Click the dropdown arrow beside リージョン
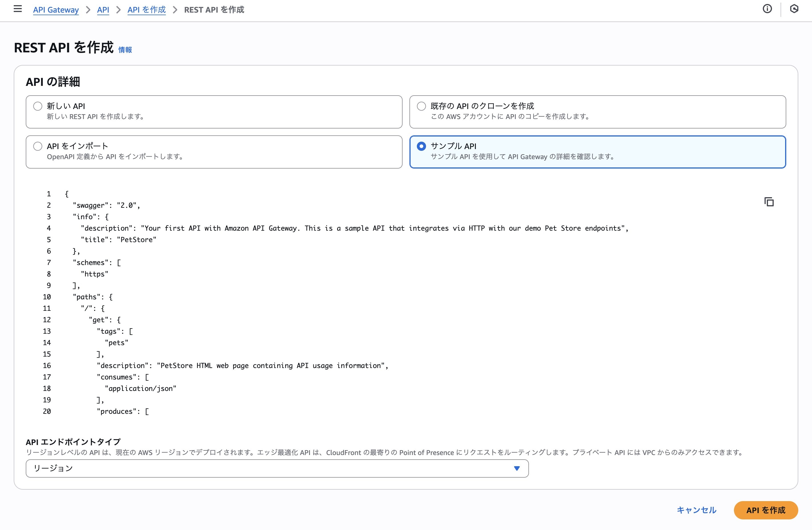Screen dimensions: 812x530 (x=517, y=468)
